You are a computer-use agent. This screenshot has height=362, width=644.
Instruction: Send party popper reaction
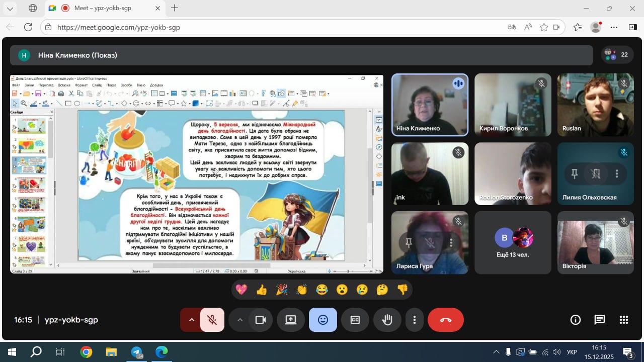282,290
